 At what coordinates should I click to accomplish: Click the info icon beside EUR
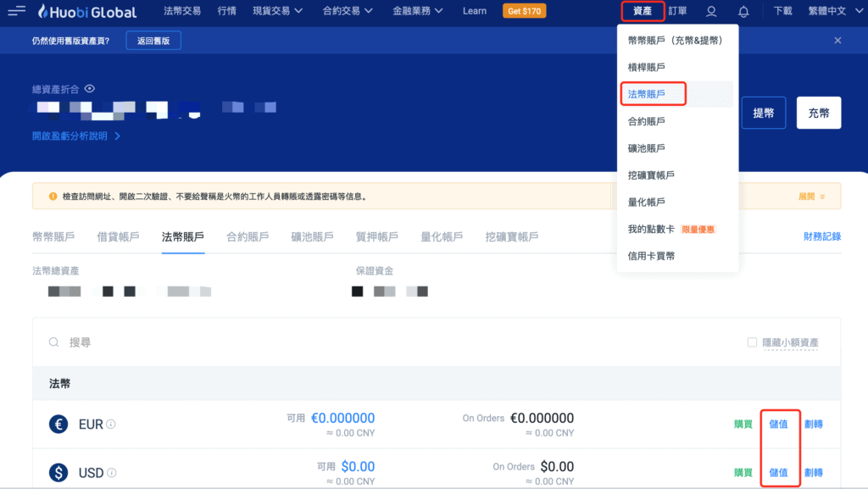point(111,425)
